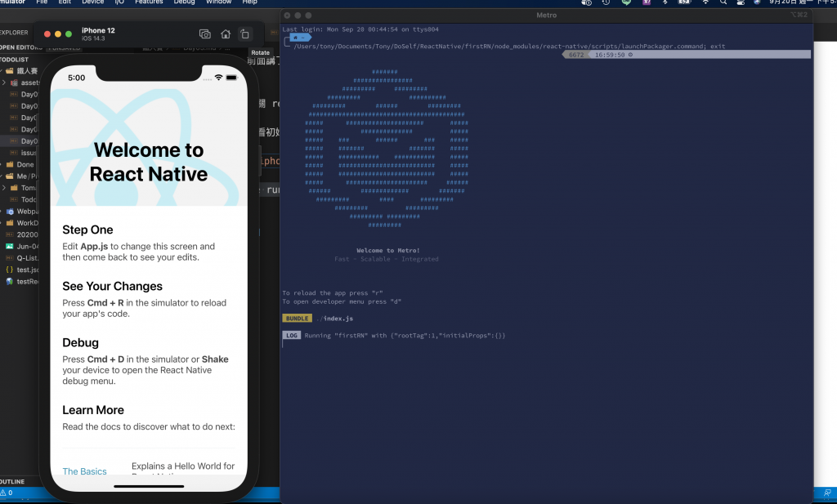Click the Learn More heading
This screenshot has height=504, width=837.
(93, 410)
